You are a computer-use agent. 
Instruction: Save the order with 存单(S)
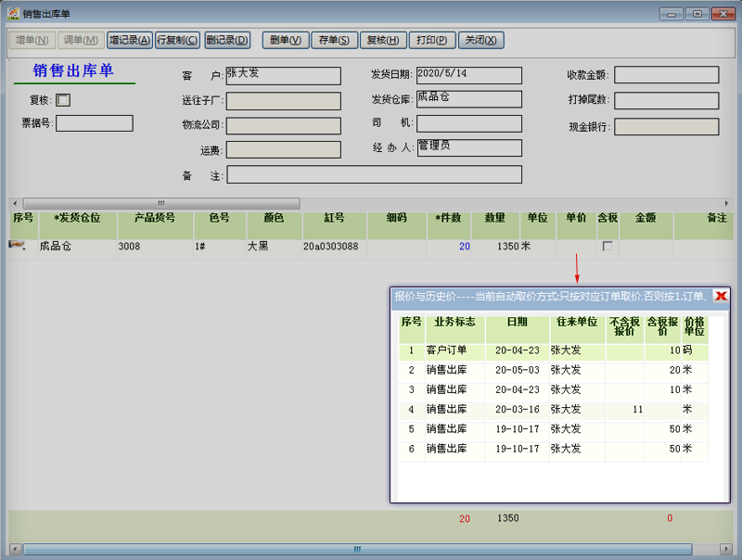click(333, 40)
